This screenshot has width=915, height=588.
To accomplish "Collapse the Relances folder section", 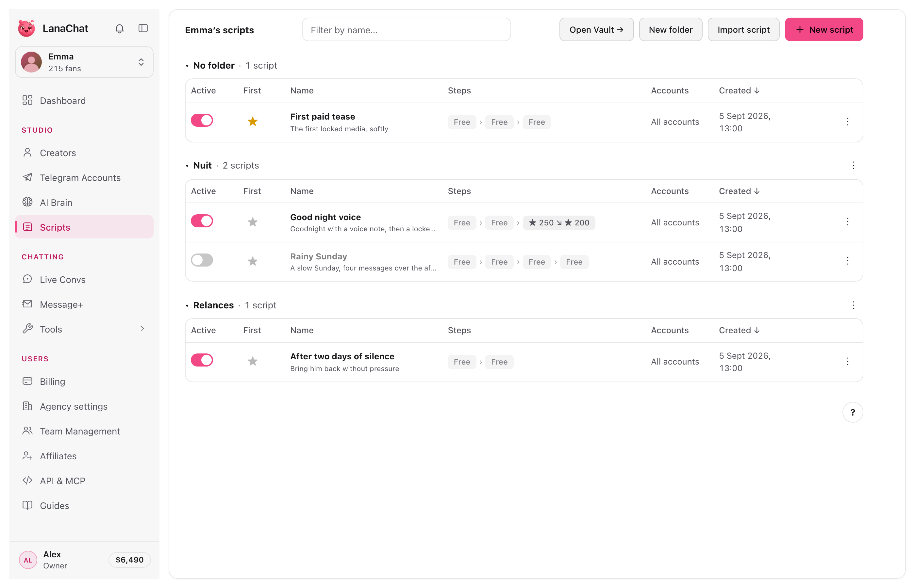I will (x=187, y=306).
